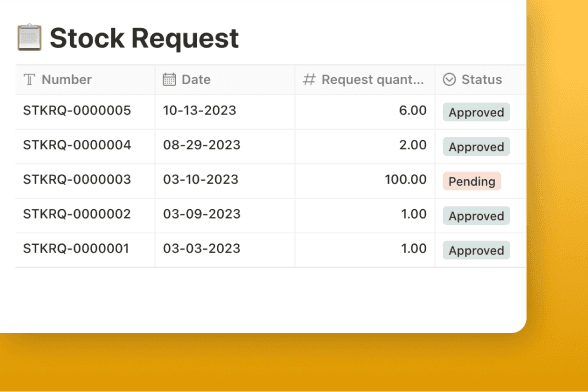The image size is (588, 392).
Task: Open the Date column header menu
Action: [225, 80]
